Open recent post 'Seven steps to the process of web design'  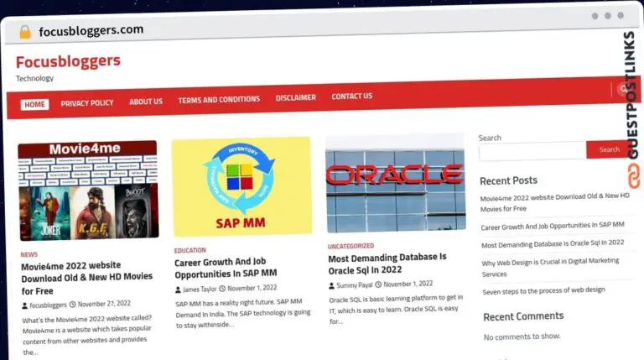[x=543, y=291]
